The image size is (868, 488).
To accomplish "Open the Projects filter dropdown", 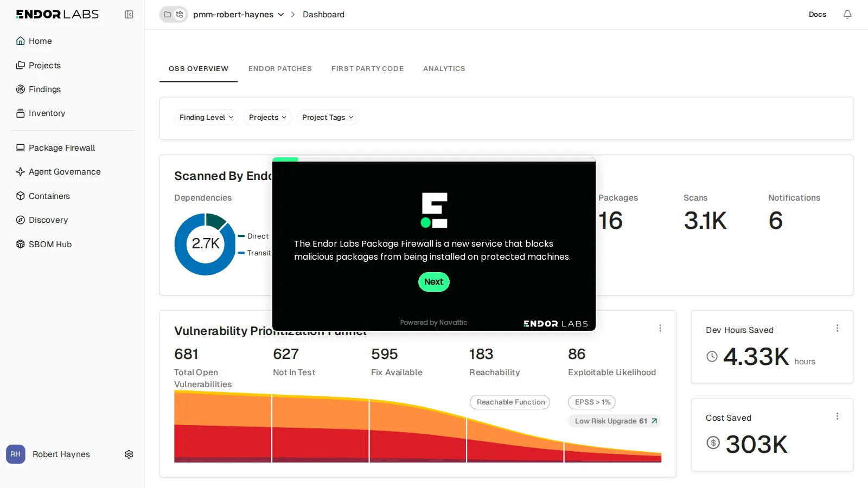I will 268,118.
